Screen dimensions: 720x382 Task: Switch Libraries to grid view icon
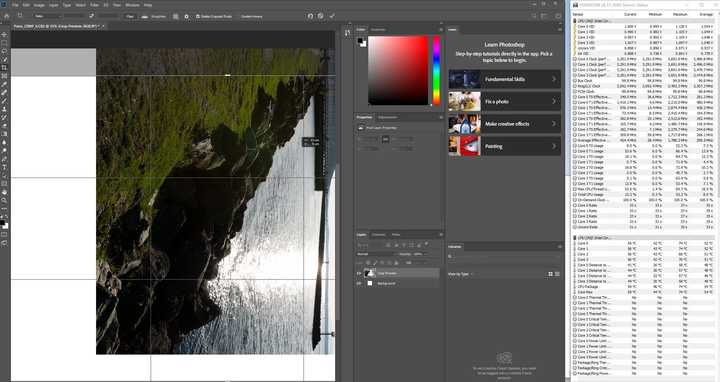pyautogui.click(x=551, y=274)
